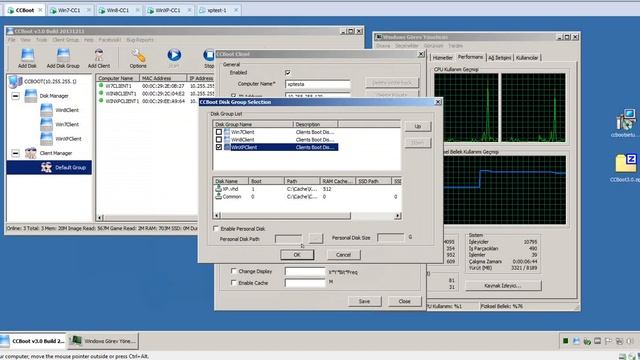The width and height of the screenshot is (640, 360).
Task: Click the Add Client toolbar icon
Action: tap(99, 56)
